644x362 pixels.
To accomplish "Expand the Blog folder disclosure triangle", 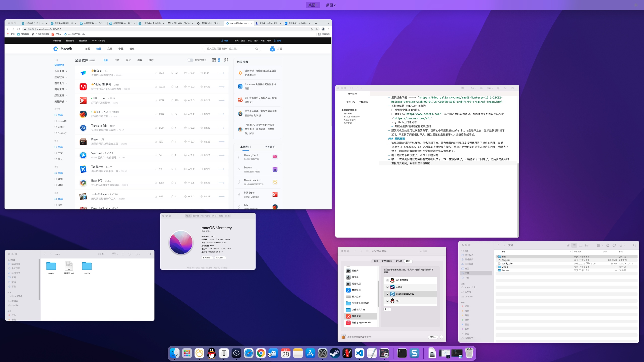I will [x=497, y=257].
